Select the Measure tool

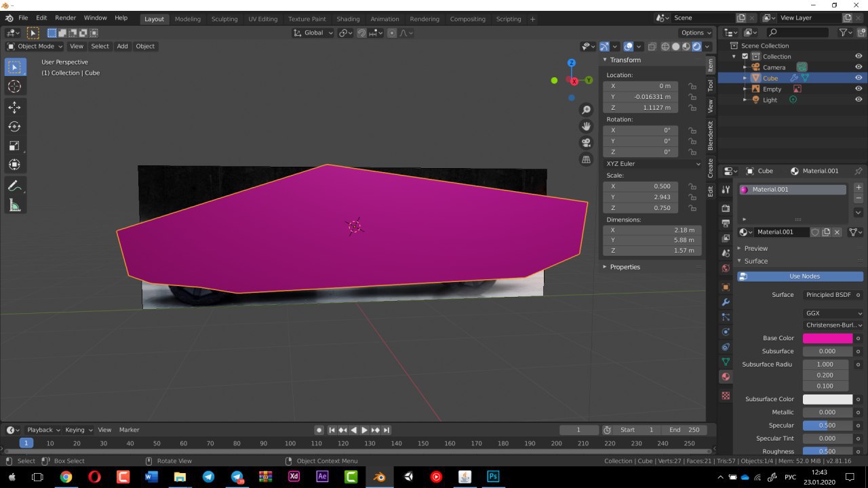pyautogui.click(x=15, y=205)
